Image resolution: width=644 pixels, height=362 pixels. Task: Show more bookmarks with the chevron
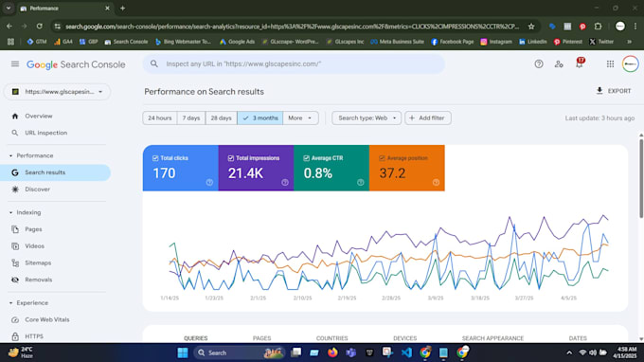pyautogui.click(x=629, y=42)
